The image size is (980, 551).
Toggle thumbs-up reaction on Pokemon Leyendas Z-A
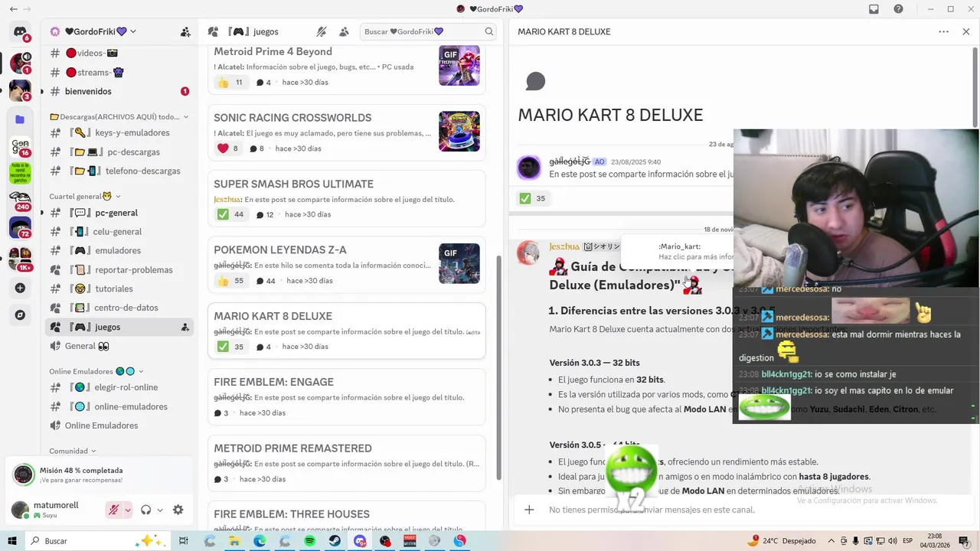231,281
